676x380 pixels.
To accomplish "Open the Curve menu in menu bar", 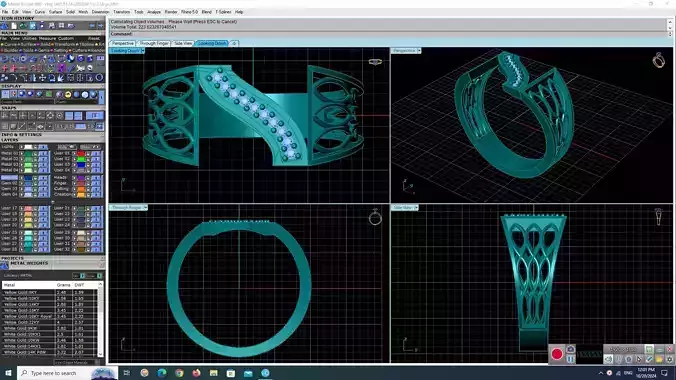I will 40,12.
